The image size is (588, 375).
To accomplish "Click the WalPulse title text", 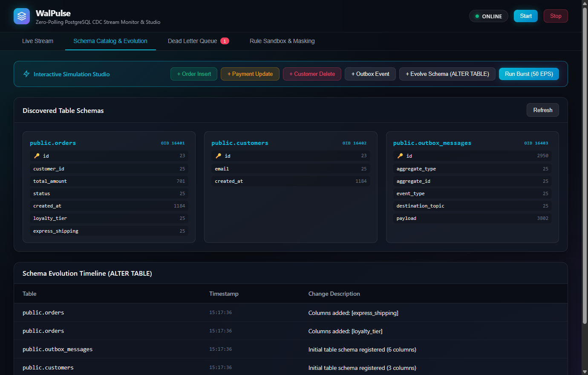I will click(x=53, y=13).
